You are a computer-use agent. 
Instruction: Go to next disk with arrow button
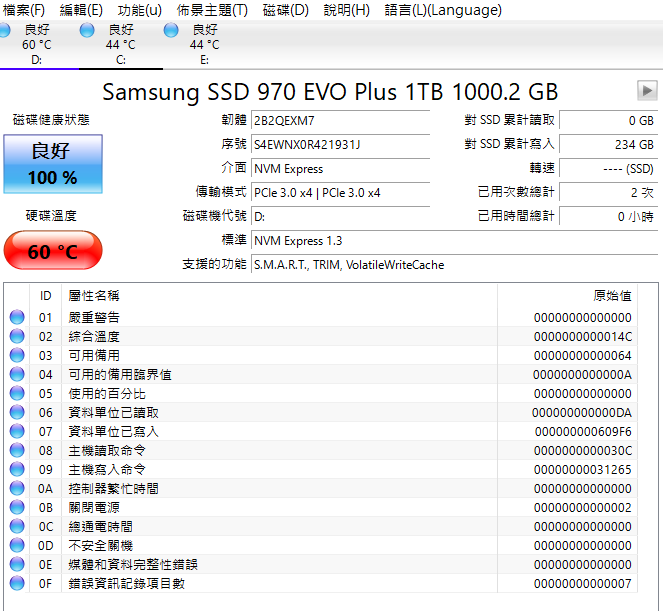pyautogui.click(x=647, y=90)
